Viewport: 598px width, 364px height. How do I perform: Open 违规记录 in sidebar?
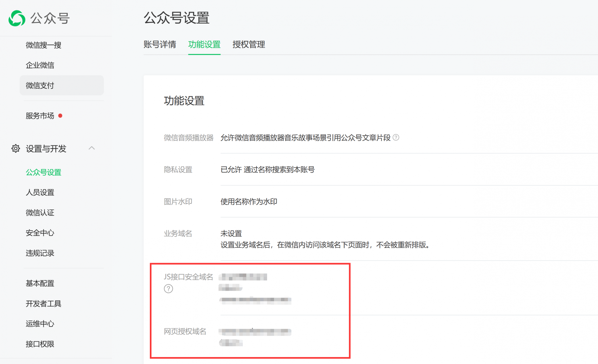pyautogui.click(x=40, y=253)
